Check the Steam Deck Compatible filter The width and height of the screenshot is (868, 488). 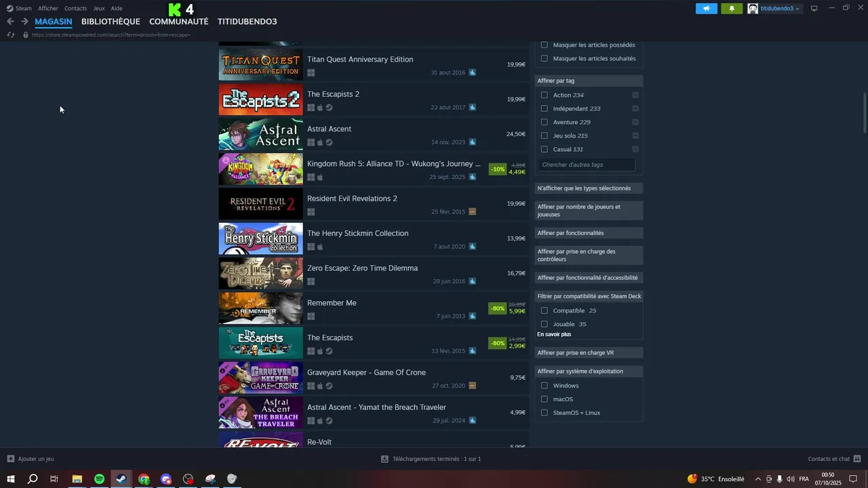(x=544, y=310)
